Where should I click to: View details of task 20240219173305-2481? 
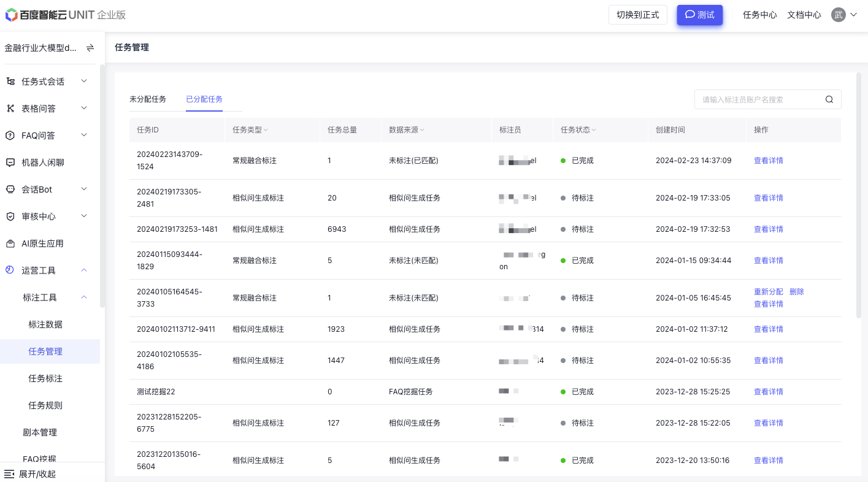769,198
